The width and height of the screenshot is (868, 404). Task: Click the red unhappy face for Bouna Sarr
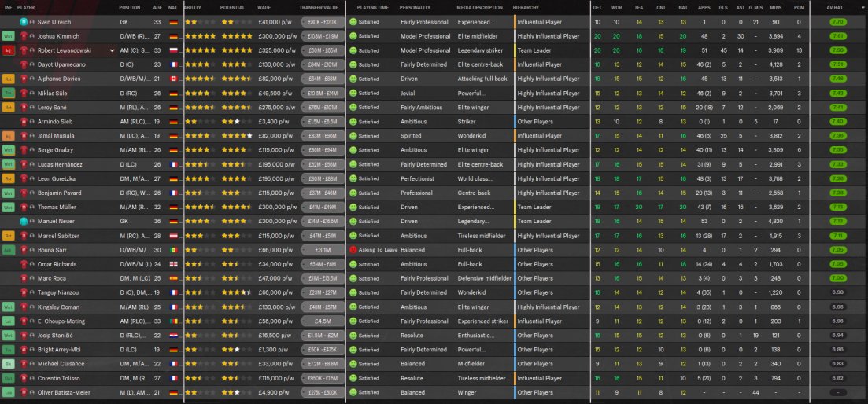coord(353,250)
